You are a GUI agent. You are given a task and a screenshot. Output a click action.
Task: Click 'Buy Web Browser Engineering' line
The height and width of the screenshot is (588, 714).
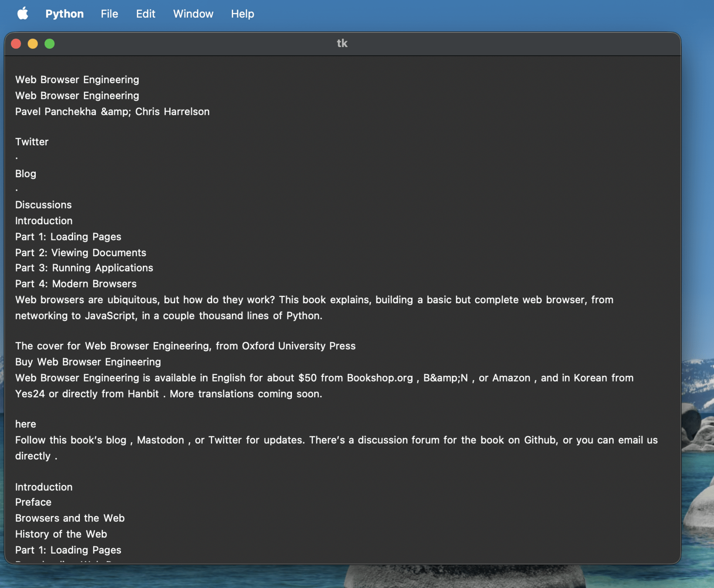pos(88,362)
